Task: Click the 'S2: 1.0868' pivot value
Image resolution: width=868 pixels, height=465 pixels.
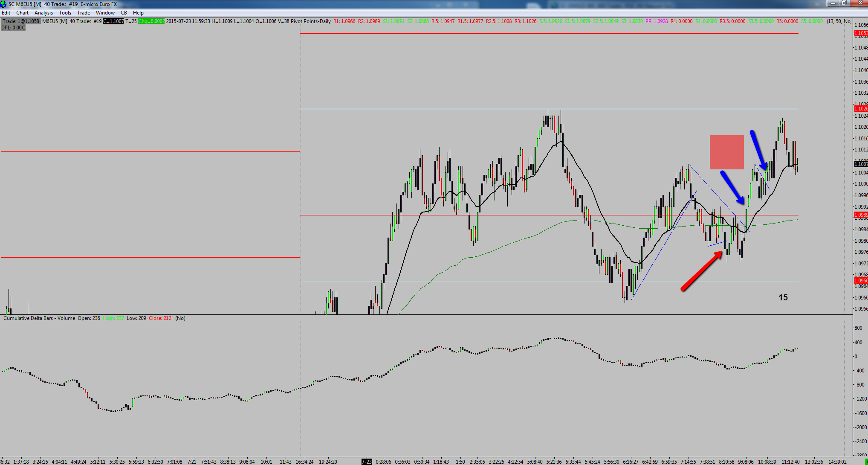Action: pyautogui.click(x=418, y=21)
